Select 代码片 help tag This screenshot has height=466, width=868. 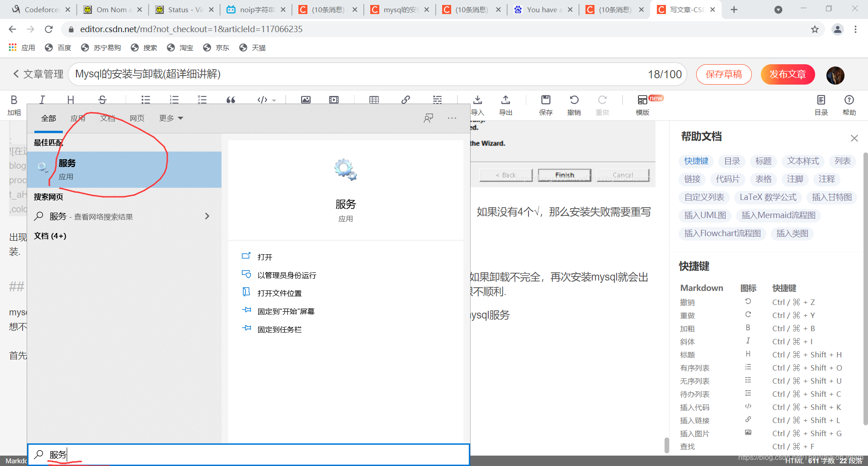(x=727, y=179)
